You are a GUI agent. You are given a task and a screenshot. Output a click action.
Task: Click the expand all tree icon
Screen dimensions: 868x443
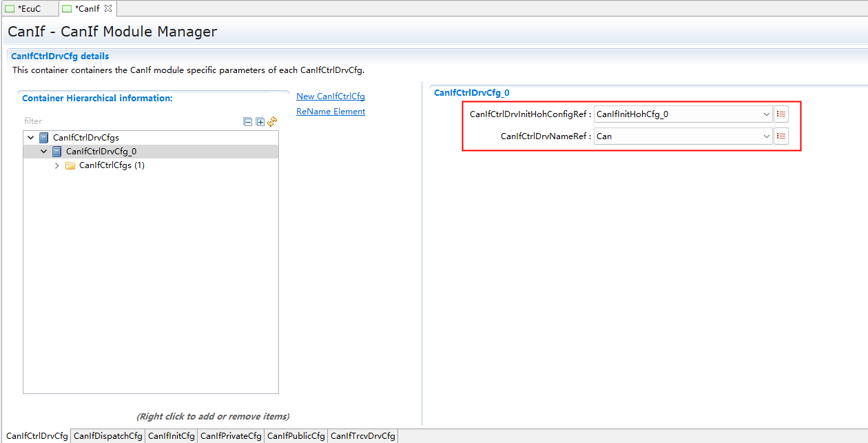click(x=260, y=122)
